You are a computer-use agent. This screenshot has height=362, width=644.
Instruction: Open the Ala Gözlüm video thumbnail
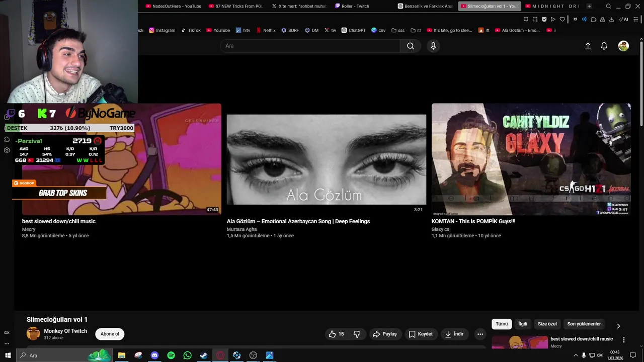click(327, 159)
